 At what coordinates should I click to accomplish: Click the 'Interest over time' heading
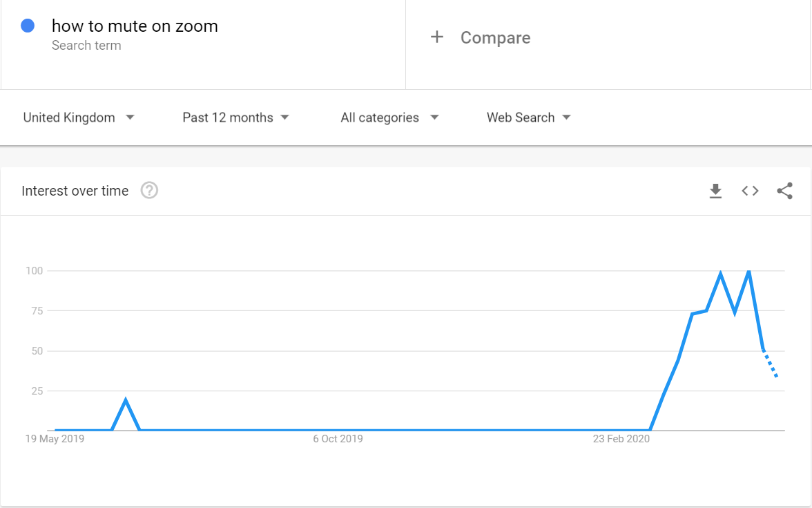[75, 191]
